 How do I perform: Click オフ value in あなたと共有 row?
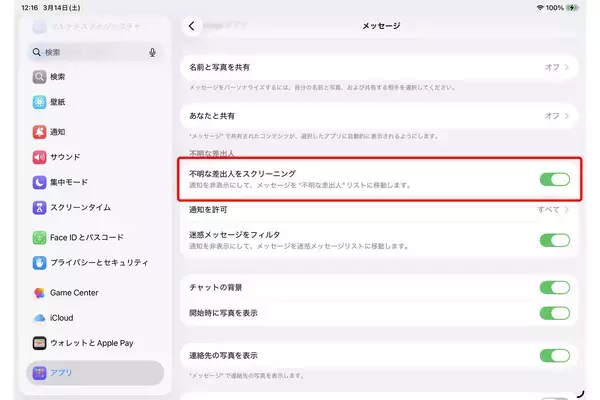pos(552,116)
